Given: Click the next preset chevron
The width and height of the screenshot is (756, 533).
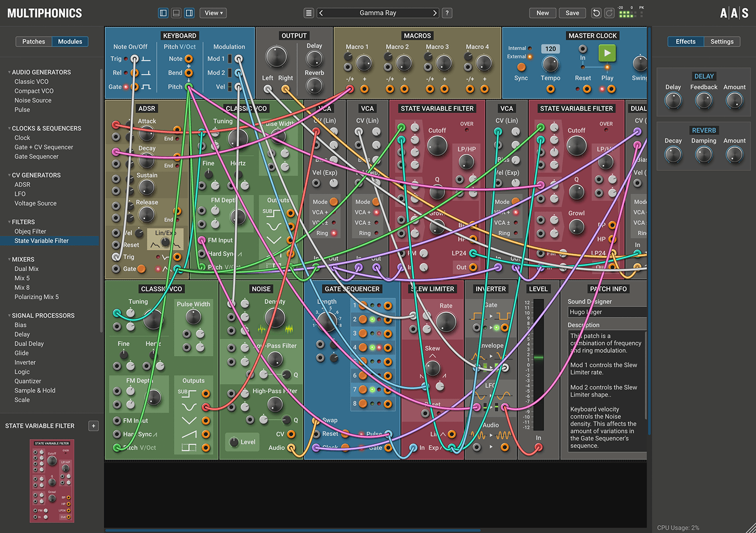Looking at the screenshot, I should tap(435, 12).
